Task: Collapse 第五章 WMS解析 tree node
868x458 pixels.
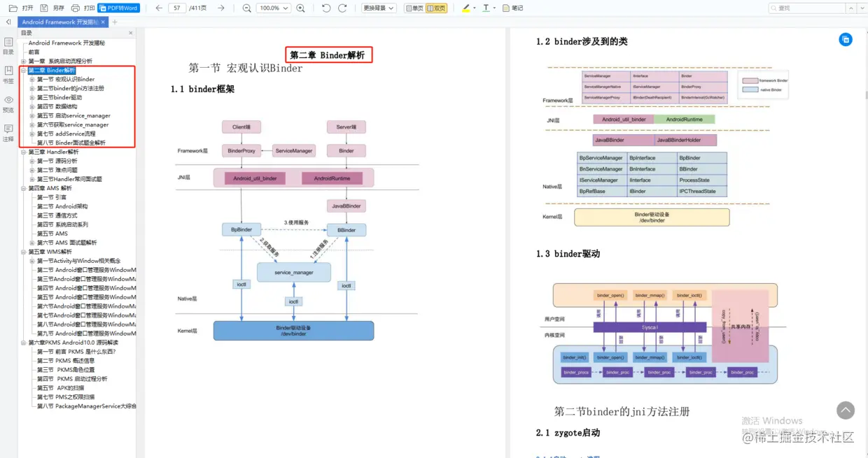Action: [24, 252]
